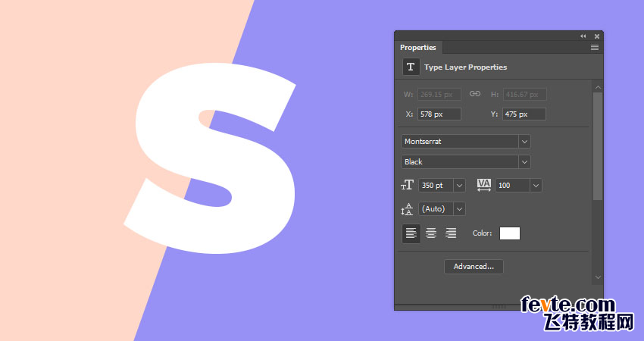Click the Type Layer Properties heading
This screenshot has height=341, width=644.
(465, 67)
